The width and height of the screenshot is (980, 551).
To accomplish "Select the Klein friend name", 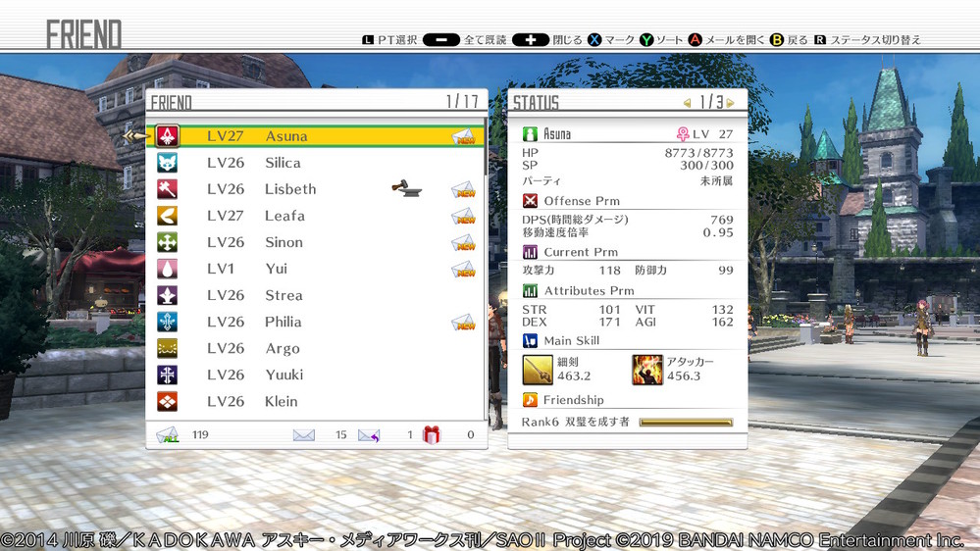I will coord(282,402).
